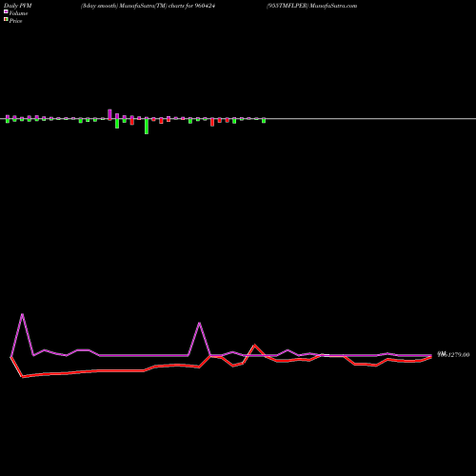
Task: Click the tallest green bar below the baseline
Action: pos(147,127)
